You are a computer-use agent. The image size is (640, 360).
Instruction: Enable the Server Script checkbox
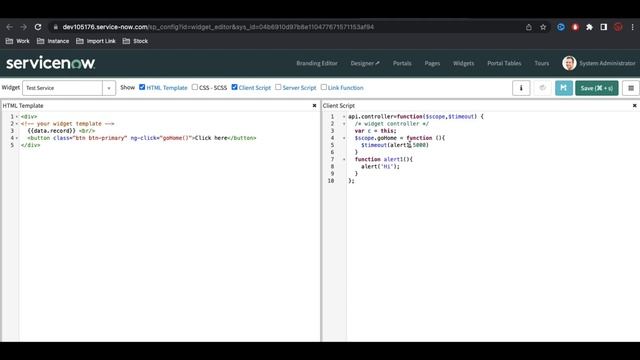tap(278, 87)
